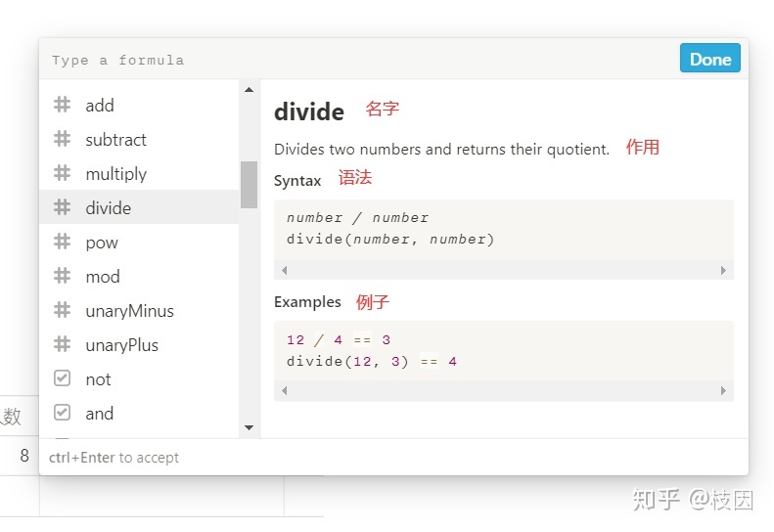Image resolution: width=774 pixels, height=532 pixels.
Task: Click example '12 / 4 == 3'
Action: pos(339,340)
